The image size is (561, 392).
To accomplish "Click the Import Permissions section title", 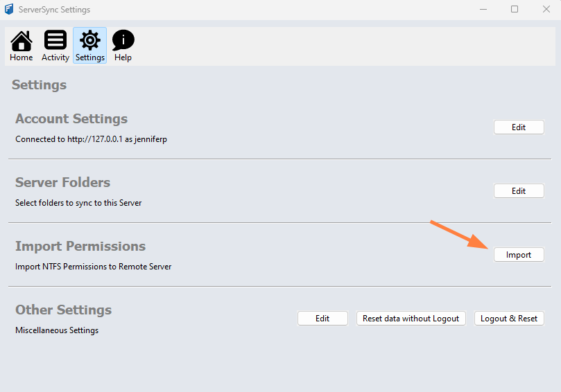I will click(x=80, y=247).
